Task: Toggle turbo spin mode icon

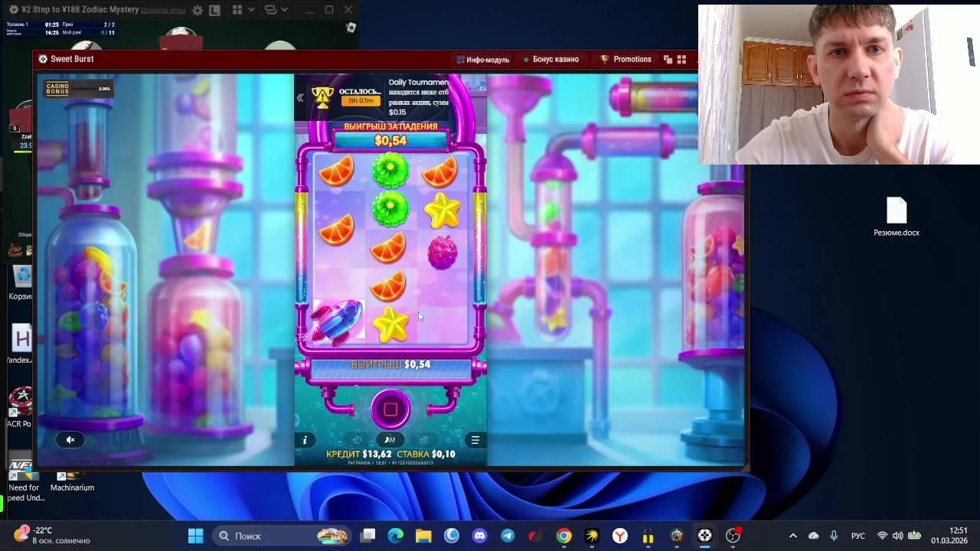Action: (390, 440)
